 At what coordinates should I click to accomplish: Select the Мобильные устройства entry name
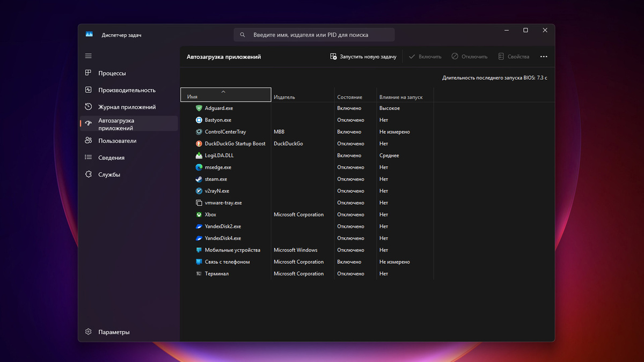[232, 250]
